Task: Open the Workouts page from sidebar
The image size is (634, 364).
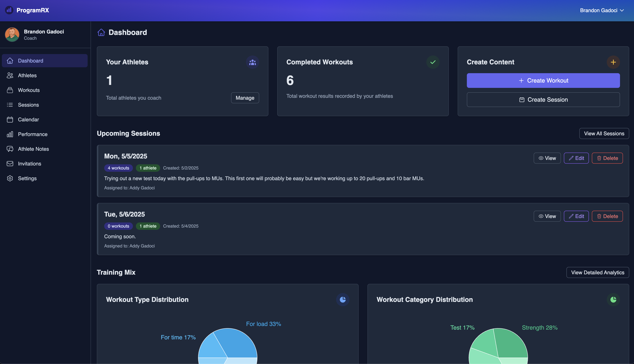Action: click(x=45, y=90)
